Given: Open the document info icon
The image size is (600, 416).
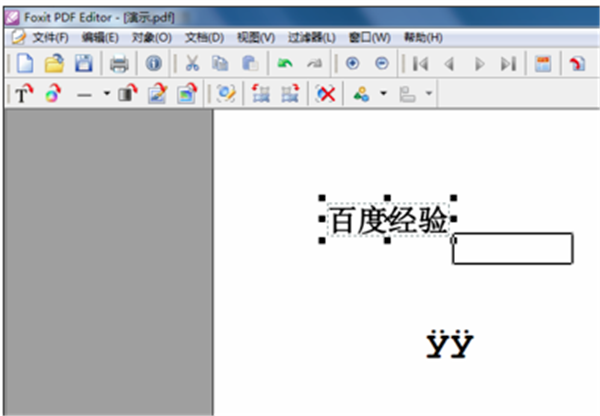Looking at the screenshot, I should point(153,63).
